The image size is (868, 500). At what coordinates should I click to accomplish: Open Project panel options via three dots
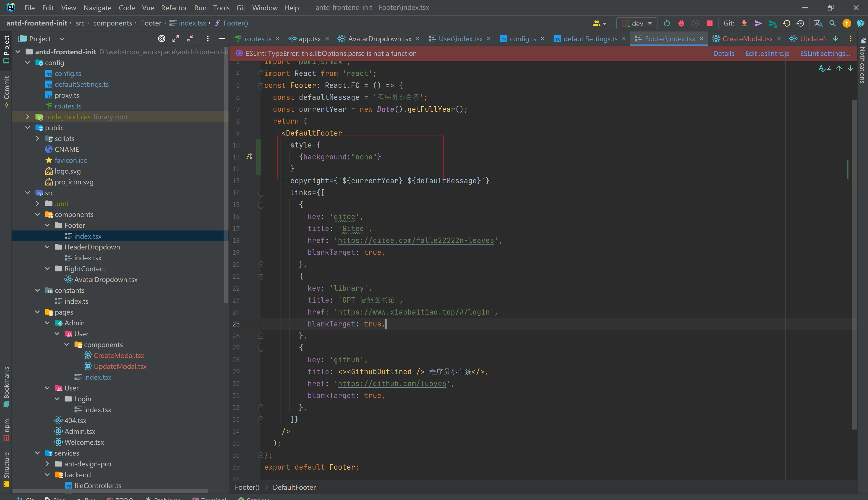point(208,39)
